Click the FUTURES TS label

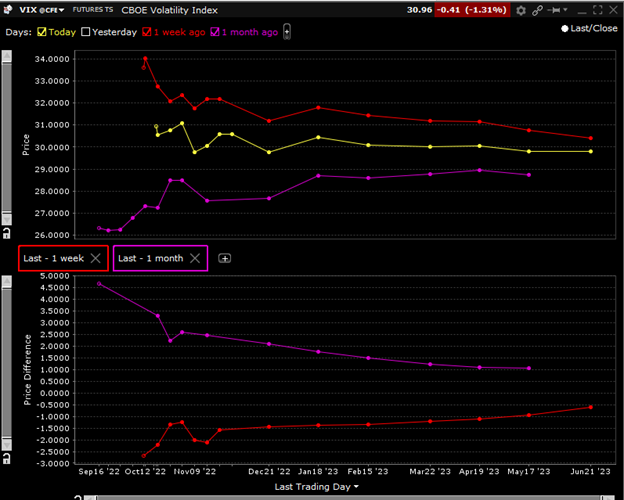[x=93, y=10]
